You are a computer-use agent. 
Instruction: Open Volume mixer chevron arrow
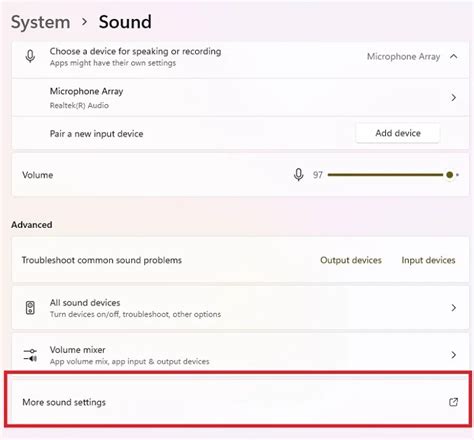453,355
